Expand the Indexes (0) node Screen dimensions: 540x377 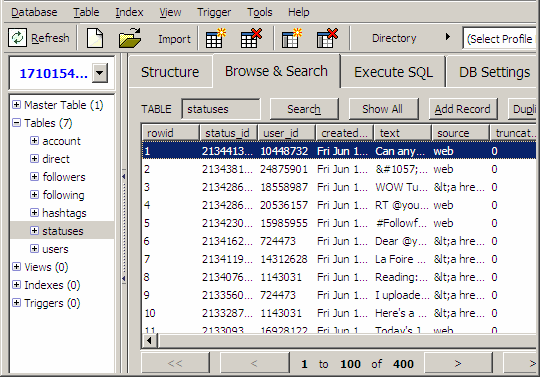tap(16, 284)
